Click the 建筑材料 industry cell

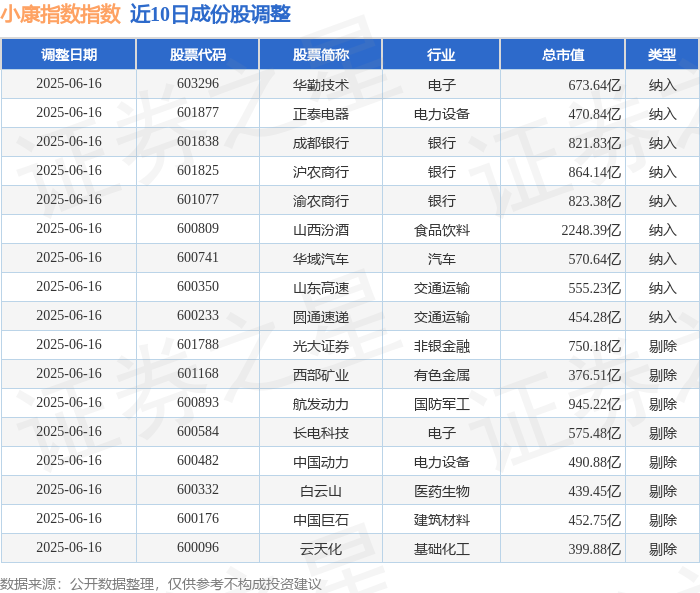click(442, 520)
